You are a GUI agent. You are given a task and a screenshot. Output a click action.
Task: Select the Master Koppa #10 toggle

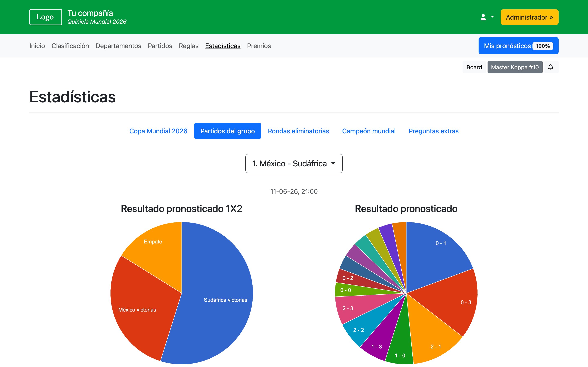tap(515, 67)
